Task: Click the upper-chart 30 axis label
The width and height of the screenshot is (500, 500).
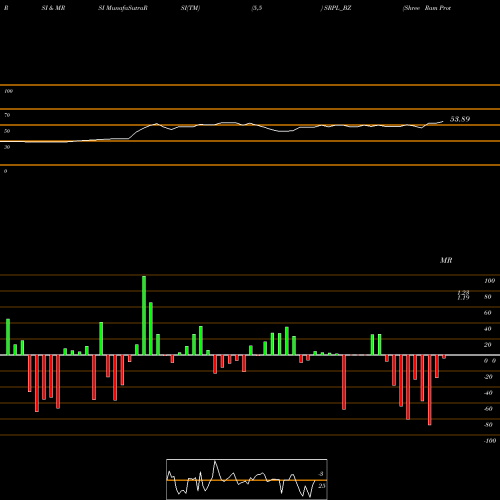Action: 7,147
